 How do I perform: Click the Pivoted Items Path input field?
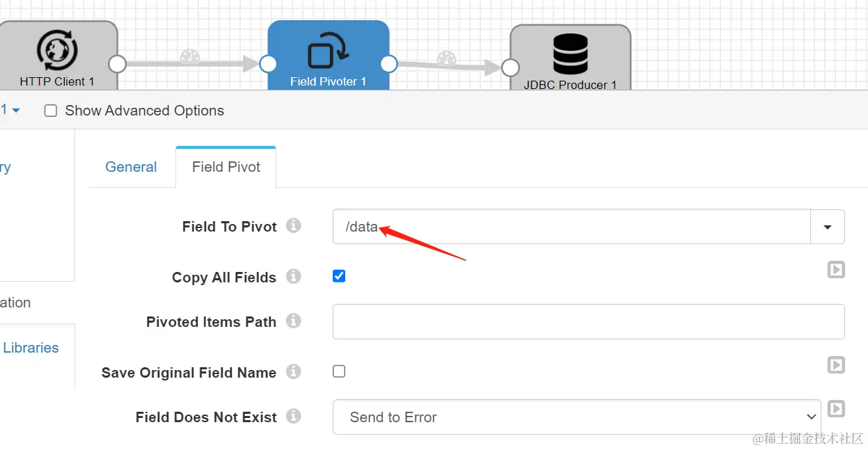point(588,321)
